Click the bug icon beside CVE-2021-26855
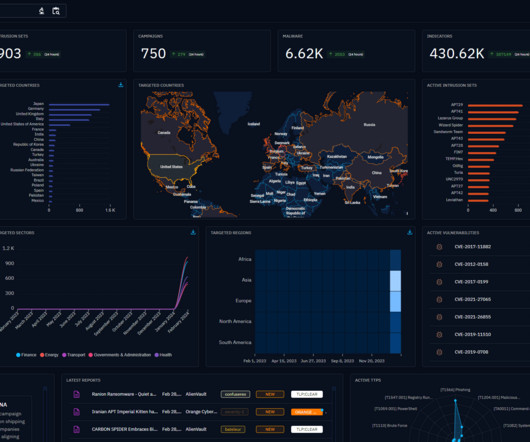This screenshot has height=442, width=530. pyautogui.click(x=439, y=317)
